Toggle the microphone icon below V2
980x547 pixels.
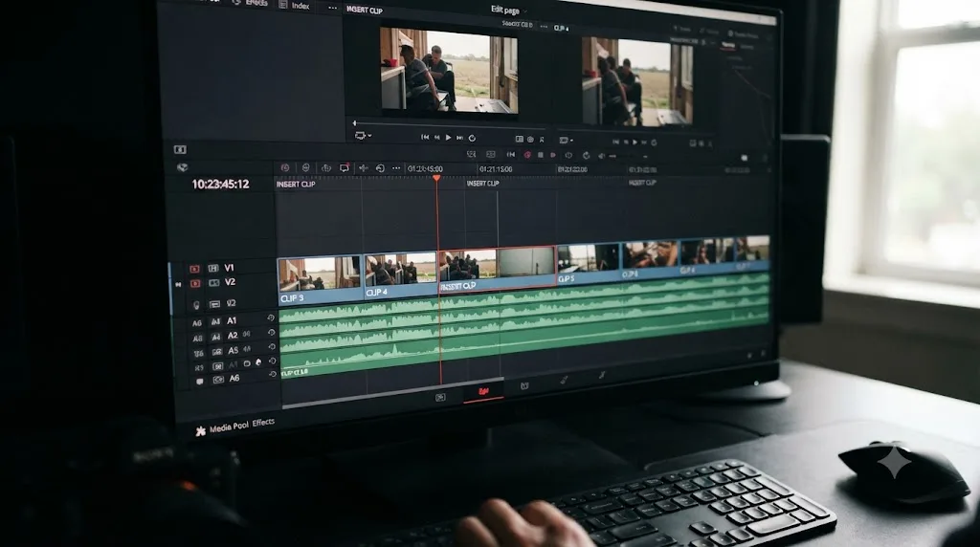196,305
